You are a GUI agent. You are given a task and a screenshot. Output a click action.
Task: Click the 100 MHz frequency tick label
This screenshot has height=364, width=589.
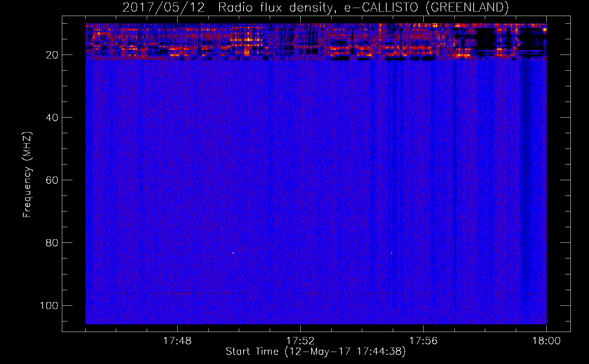[x=49, y=305]
